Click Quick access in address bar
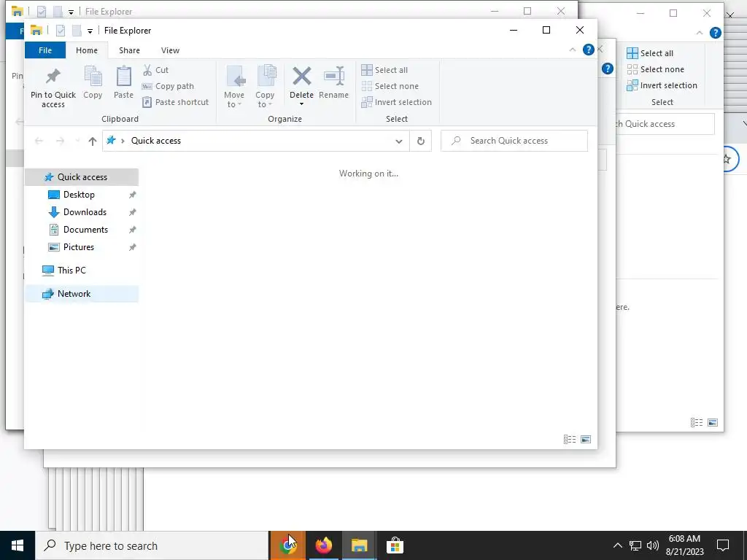This screenshot has width=747, height=560. pos(156,141)
